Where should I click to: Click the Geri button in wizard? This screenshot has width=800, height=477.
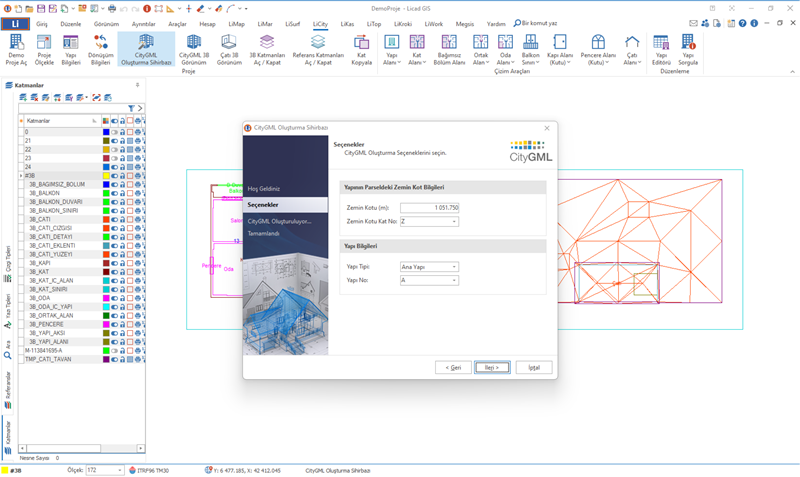click(453, 367)
